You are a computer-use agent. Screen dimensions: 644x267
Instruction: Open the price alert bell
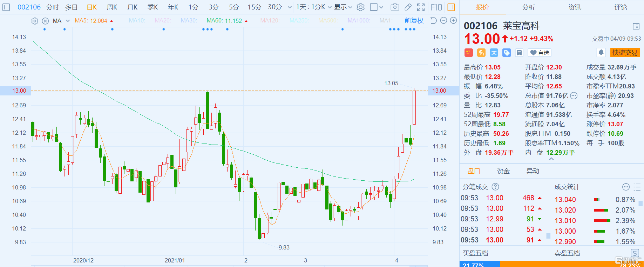pos(601,53)
